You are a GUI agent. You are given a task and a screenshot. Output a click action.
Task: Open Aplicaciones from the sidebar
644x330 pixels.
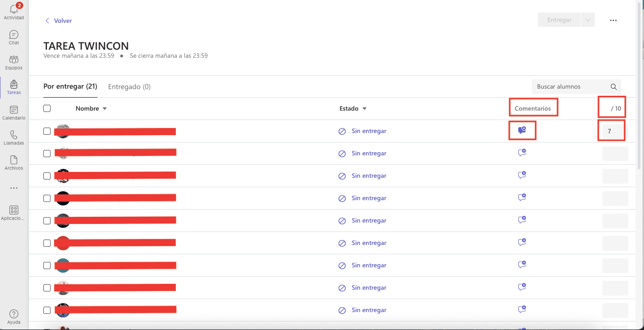14,210
